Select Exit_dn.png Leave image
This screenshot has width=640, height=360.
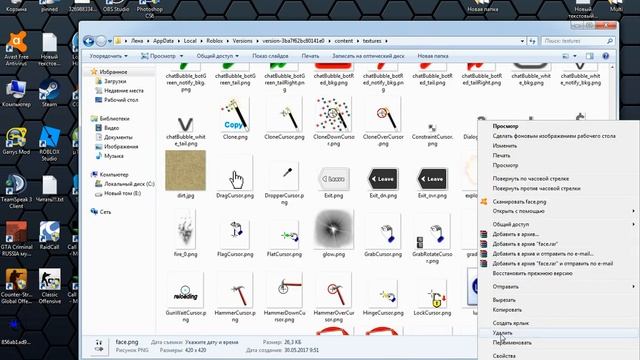[x=383, y=179]
